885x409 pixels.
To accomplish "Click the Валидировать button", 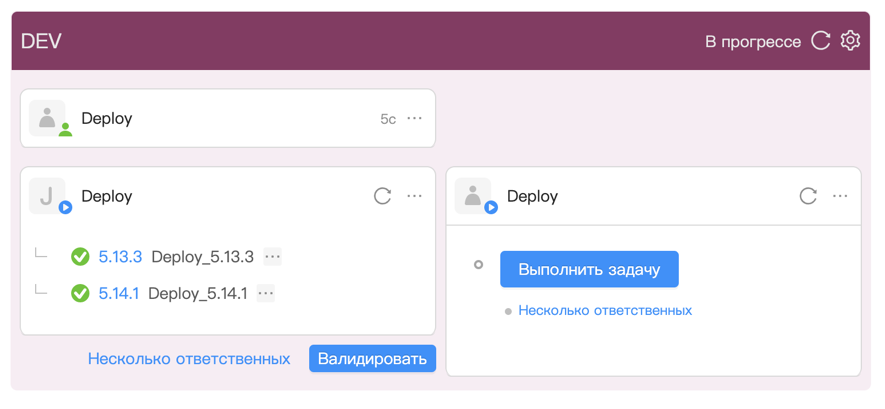I will (x=372, y=358).
